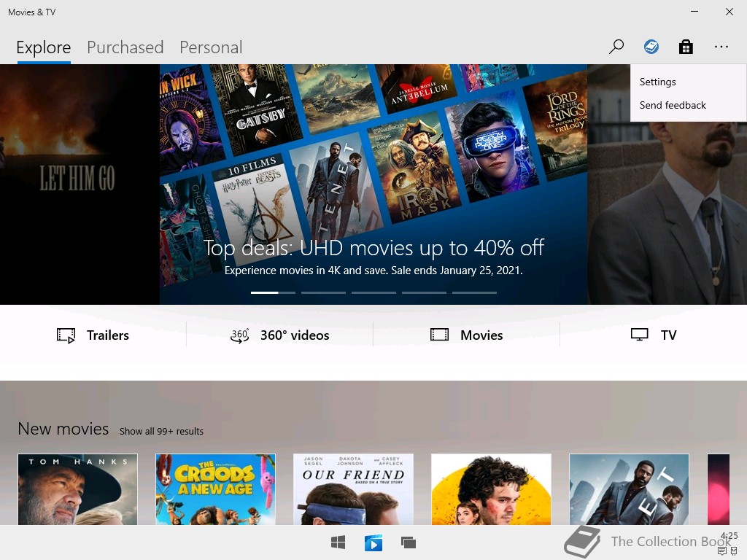Jump to the second carousel slide indicator
The image size is (747, 560).
tap(323, 292)
